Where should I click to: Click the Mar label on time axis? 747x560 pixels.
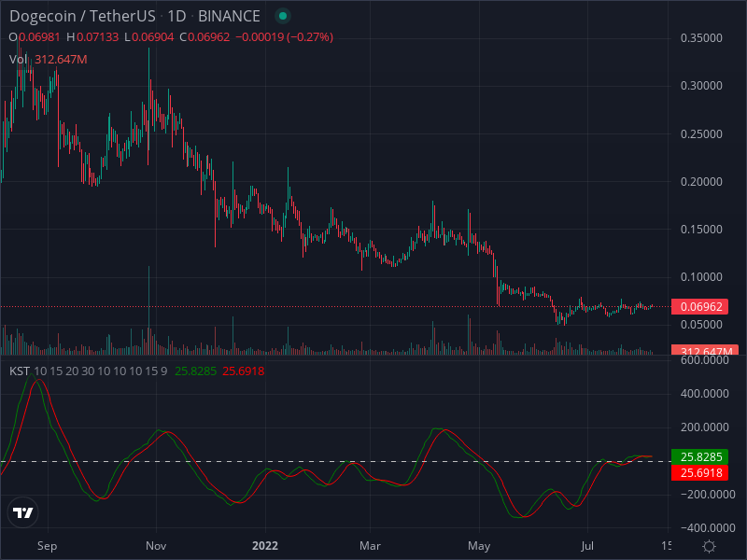(370, 546)
